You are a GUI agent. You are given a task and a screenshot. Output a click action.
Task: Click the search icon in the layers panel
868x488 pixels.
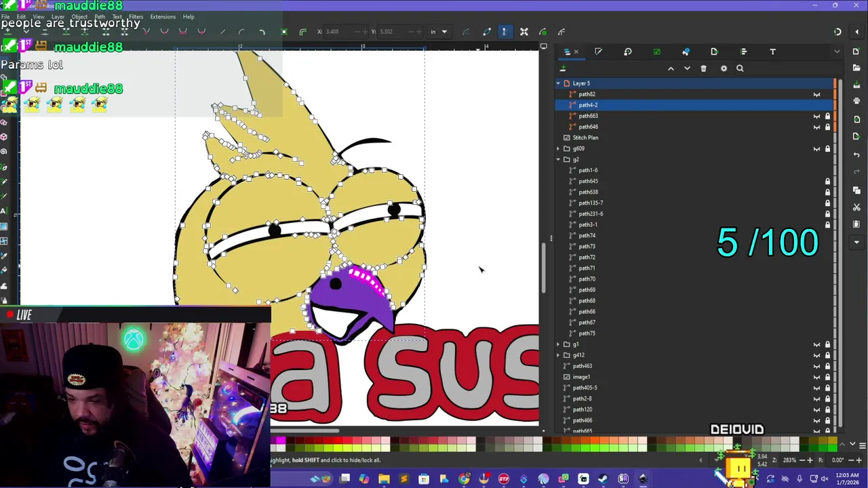coord(740,68)
